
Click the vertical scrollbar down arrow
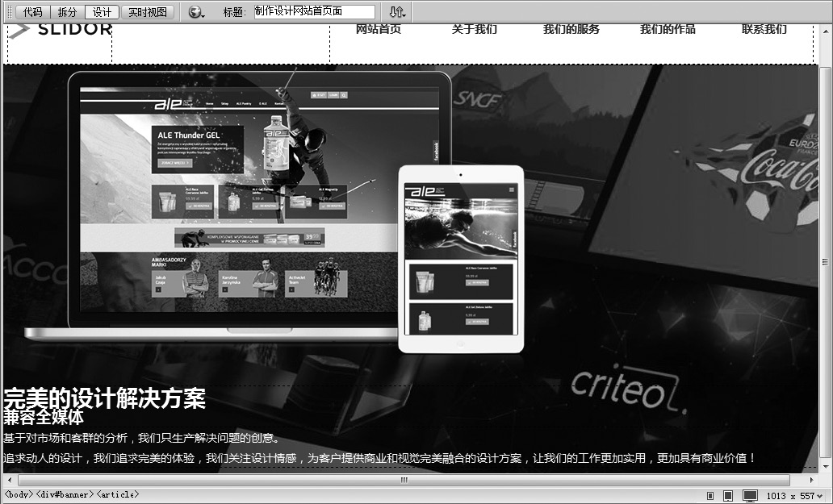point(824,467)
